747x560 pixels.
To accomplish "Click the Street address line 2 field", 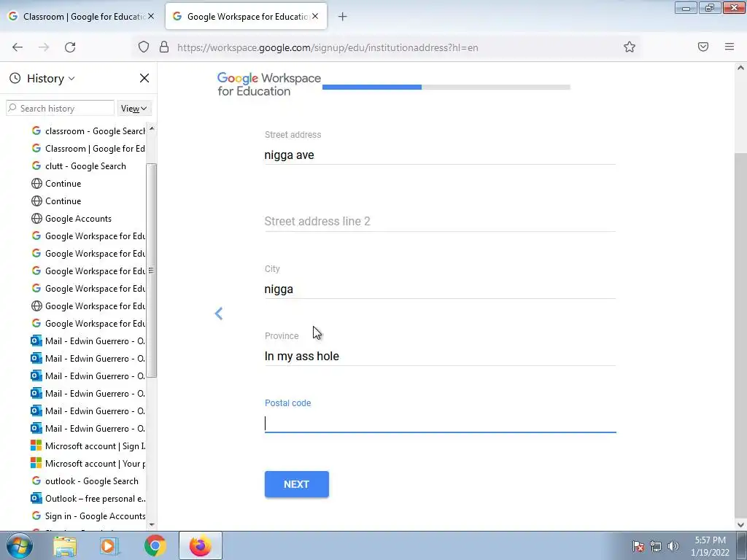I will pos(440,222).
